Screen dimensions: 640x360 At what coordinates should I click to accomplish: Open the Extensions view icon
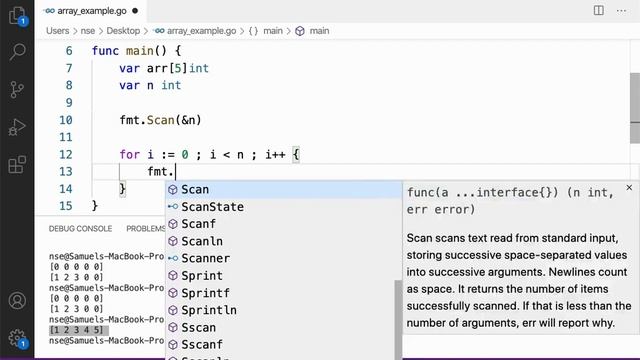click(x=17, y=164)
